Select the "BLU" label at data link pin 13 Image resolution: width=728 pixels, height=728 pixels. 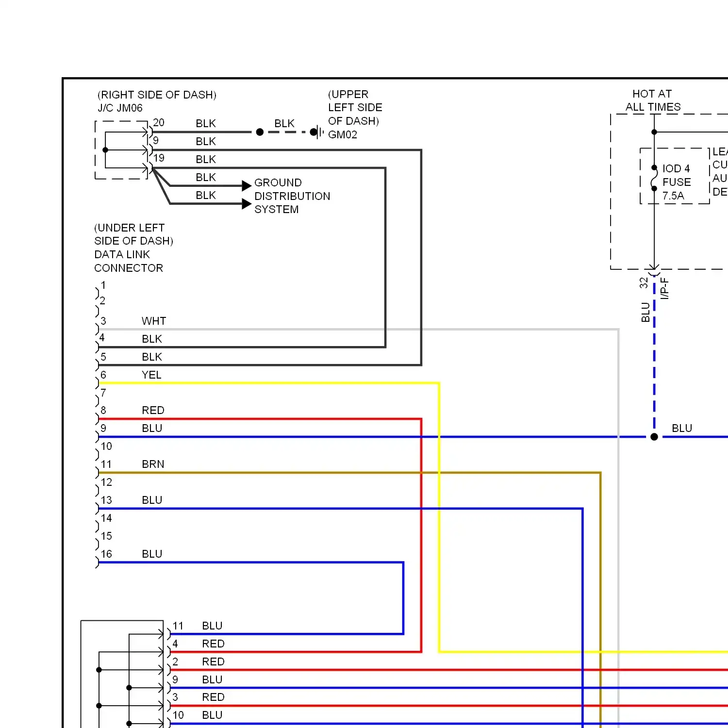pyautogui.click(x=152, y=500)
